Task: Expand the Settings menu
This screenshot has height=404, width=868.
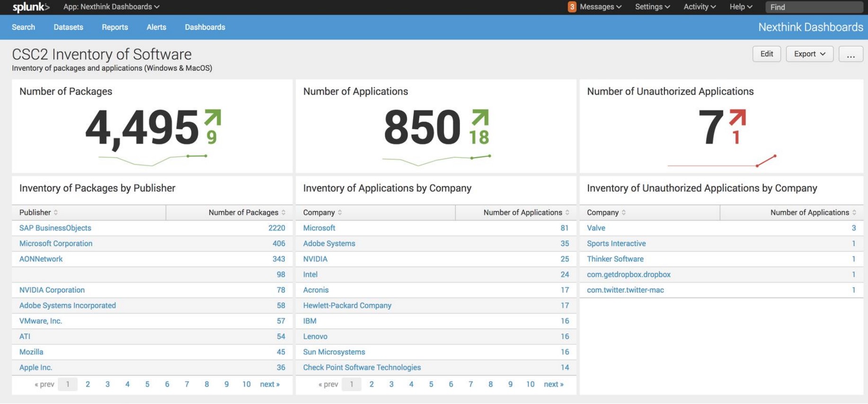Action: (x=652, y=7)
